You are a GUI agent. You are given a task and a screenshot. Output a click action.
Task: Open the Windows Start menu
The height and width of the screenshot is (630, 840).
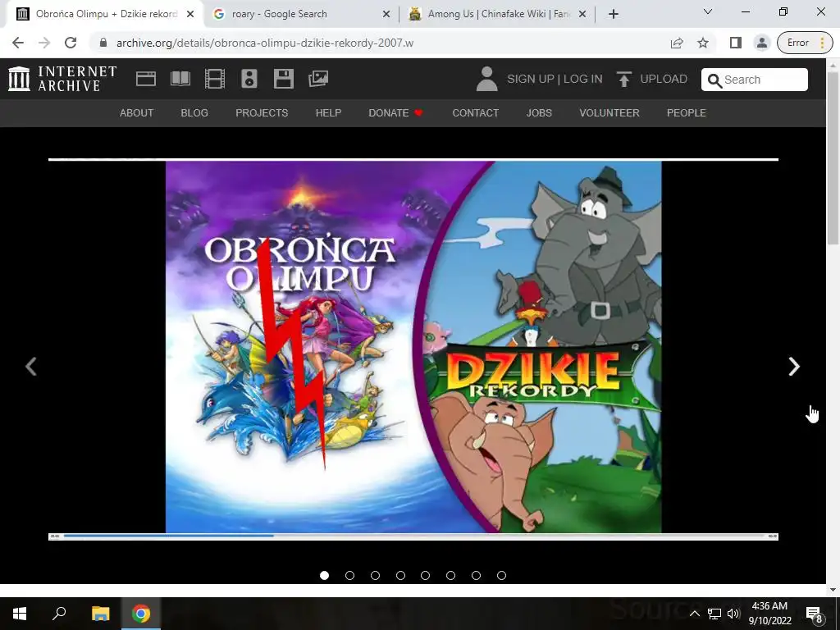pos(20,614)
